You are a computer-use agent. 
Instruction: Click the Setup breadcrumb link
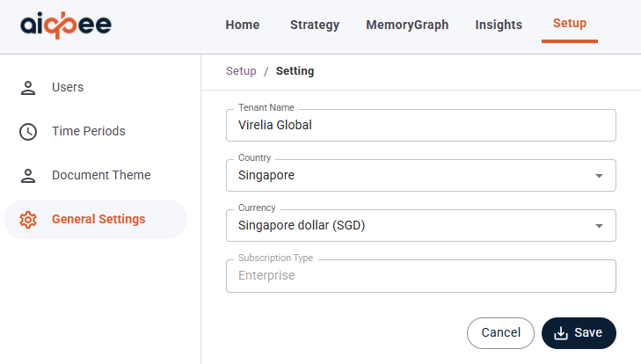(241, 71)
